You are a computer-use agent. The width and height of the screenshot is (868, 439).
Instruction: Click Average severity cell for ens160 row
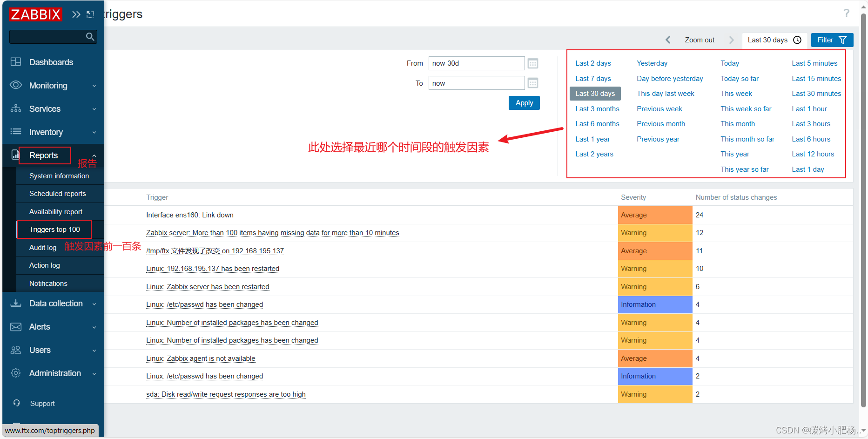[655, 215]
